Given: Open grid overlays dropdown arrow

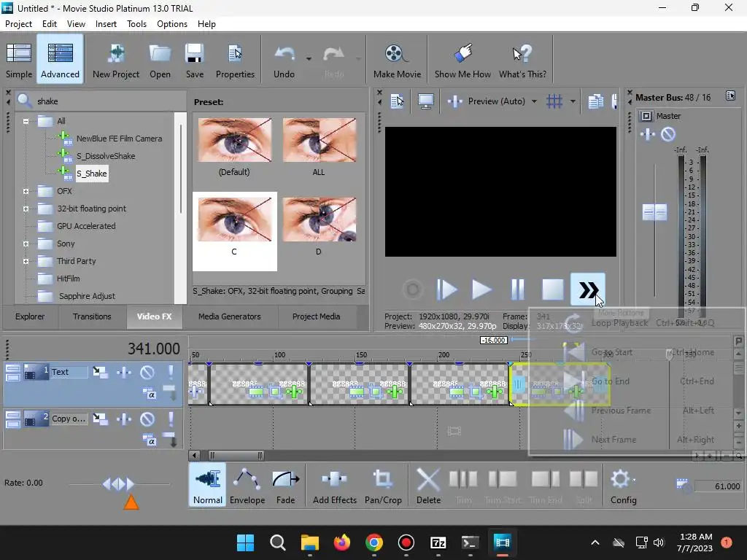Looking at the screenshot, I should point(573,101).
